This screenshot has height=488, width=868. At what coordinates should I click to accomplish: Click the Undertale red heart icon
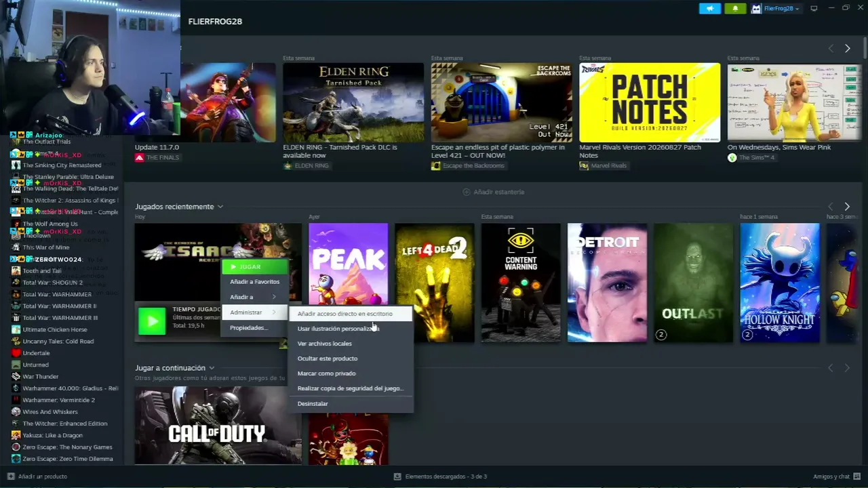click(x=16, y=353)
